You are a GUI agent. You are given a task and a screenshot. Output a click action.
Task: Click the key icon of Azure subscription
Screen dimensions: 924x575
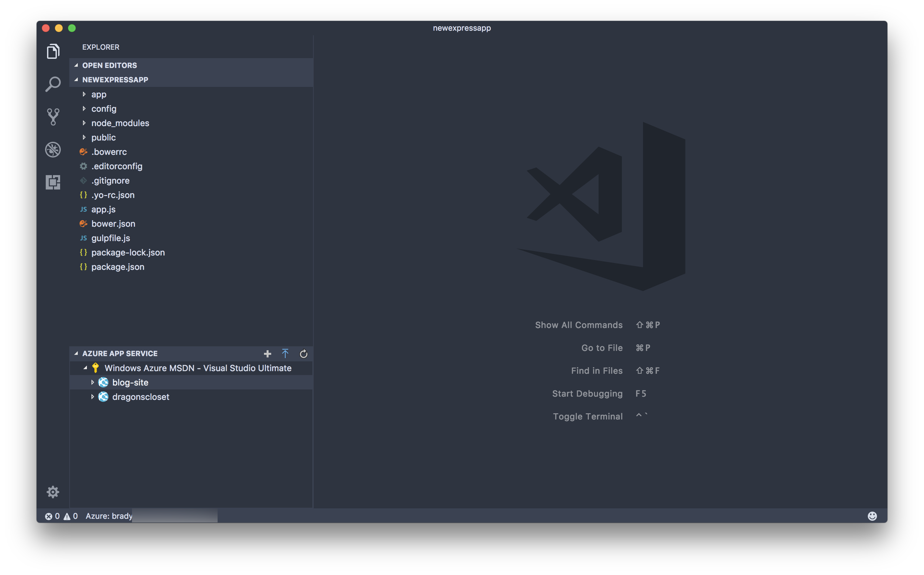pyautogui.click(x=95, y=368)
